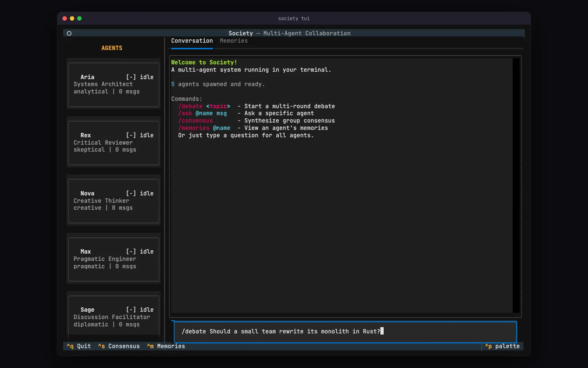
Task: Click the AGENTS sidebar heading
Action: pyautogui.click(x=112, y=48)
